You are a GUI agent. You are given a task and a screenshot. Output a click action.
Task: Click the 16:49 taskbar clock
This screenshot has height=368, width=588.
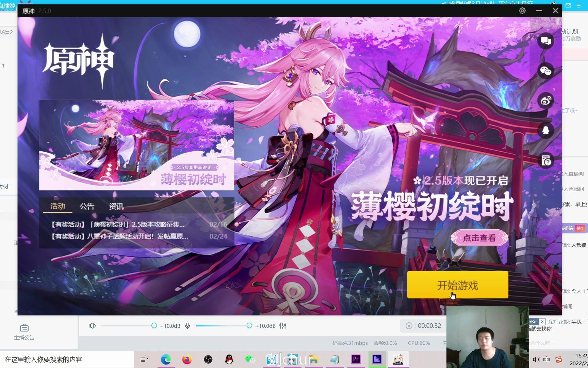click(x=581, y=356)
